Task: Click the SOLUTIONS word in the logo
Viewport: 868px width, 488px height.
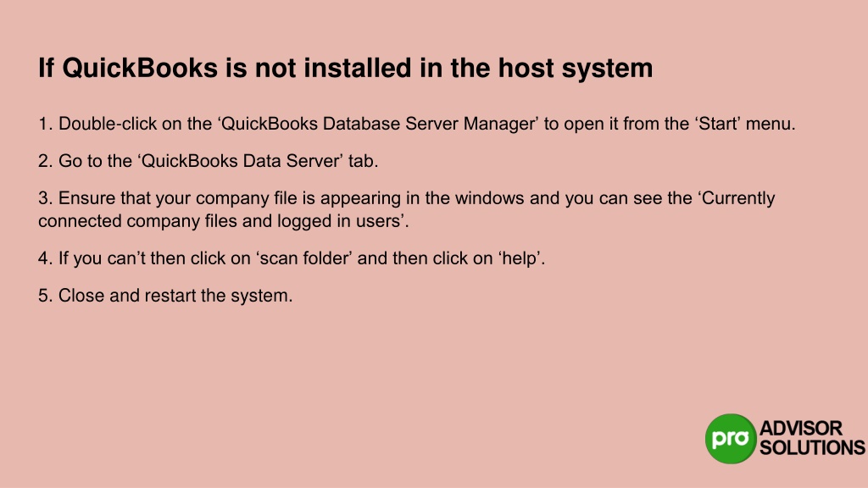Action: coord(812,447)
